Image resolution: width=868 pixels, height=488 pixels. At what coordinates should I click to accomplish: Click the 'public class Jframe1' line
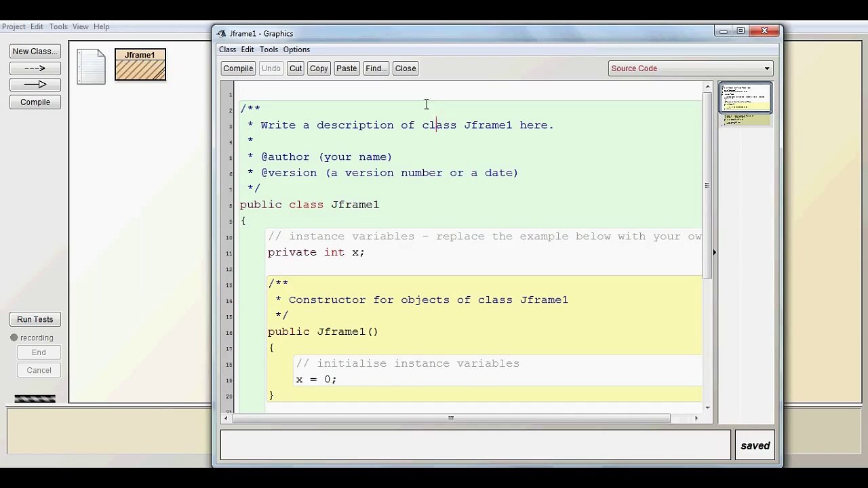coord(309,205)
